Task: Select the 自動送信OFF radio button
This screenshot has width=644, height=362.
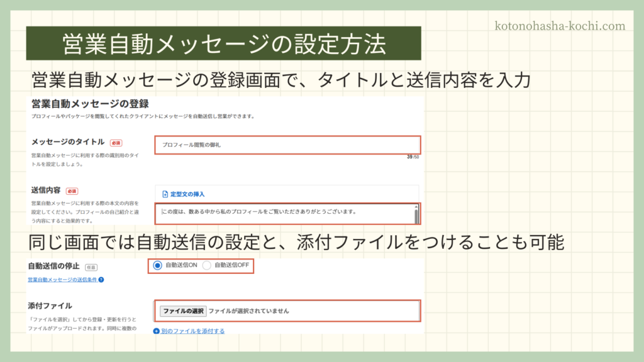Action: pyautogui.click(x=206, y=265)
